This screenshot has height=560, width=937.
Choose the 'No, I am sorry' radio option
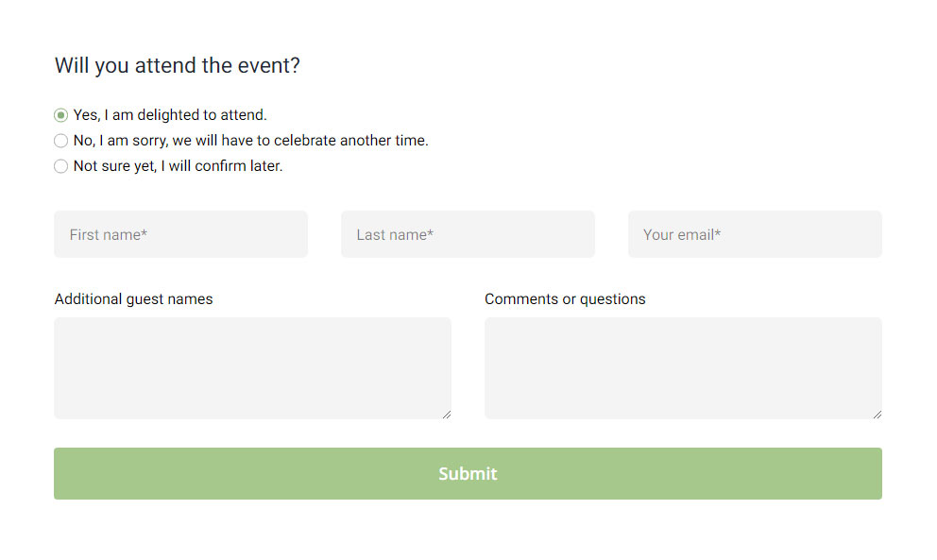click(61, 141)
